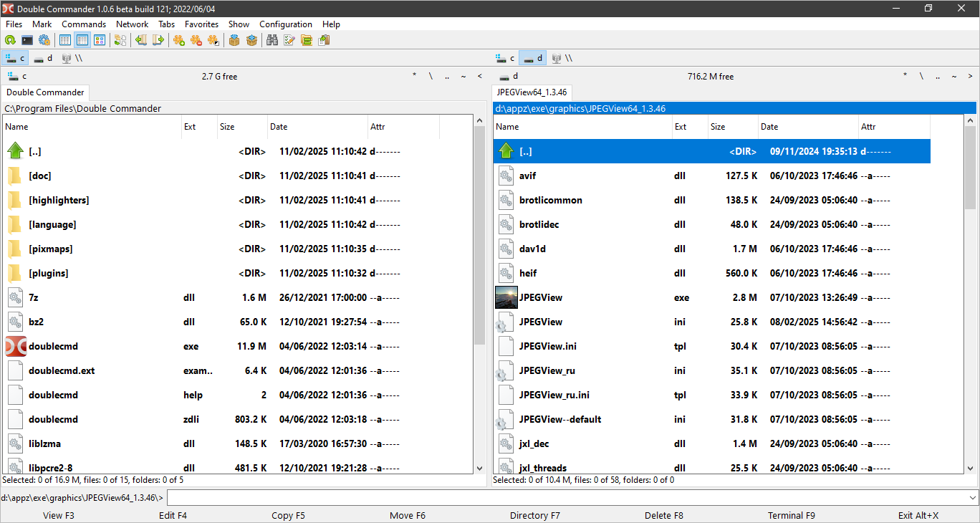The height and width of the screenshot is (523, 980).
Task: Click left panel '<' button
Action: coord(480,76)
